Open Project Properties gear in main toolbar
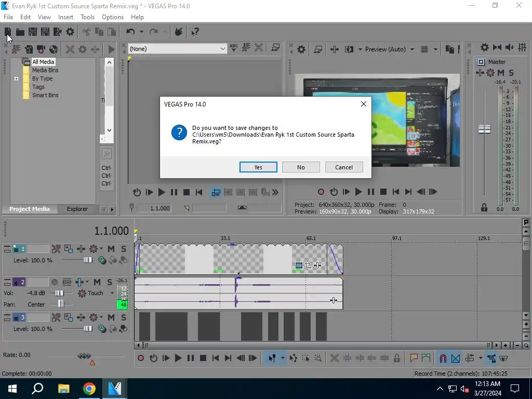This screenshot has width=532, height=399. point(70,32)
